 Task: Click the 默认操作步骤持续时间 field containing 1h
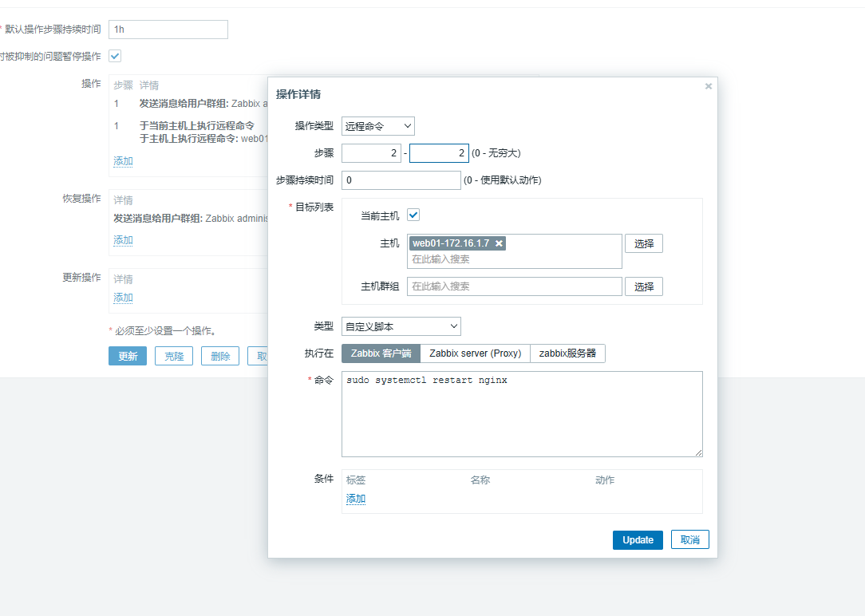tap(168, 30)
